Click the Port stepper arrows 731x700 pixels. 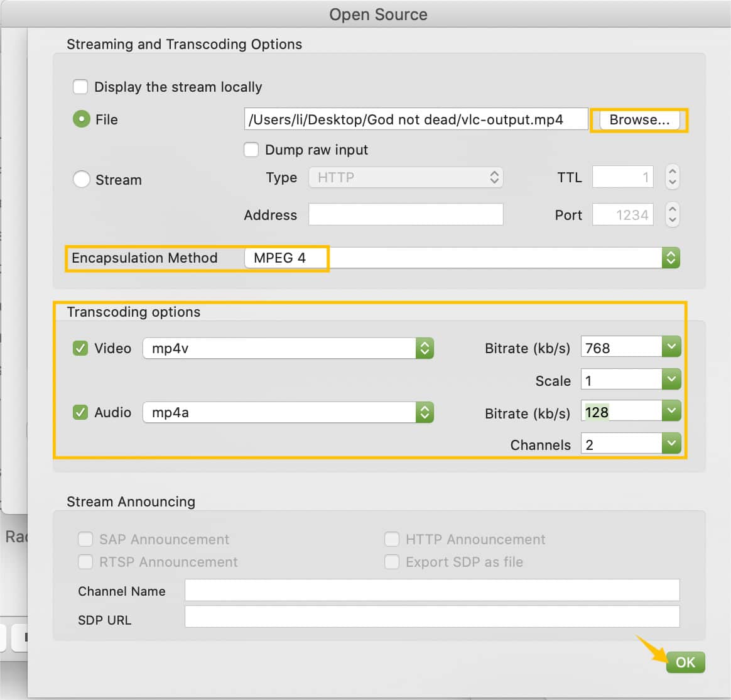(672, 215)
